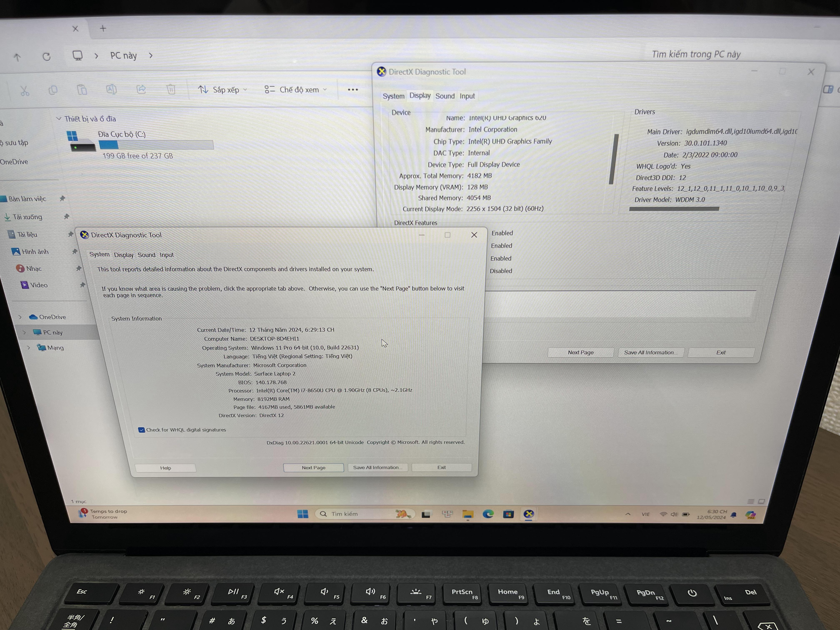Click the PC monitor icon in address bar

click(77, 55)
